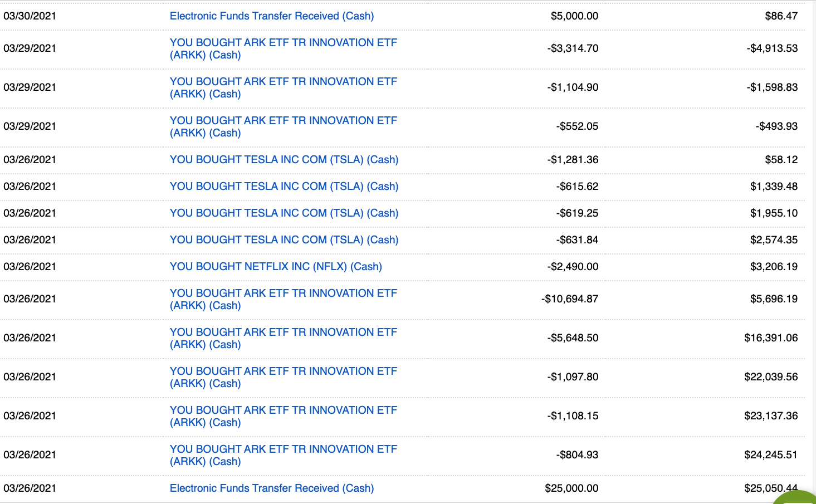The width and height of the screenshot is (816, 504).
Task: Open the ARKK purchase link for -$10,694.87
Action: tap(284, 299)
